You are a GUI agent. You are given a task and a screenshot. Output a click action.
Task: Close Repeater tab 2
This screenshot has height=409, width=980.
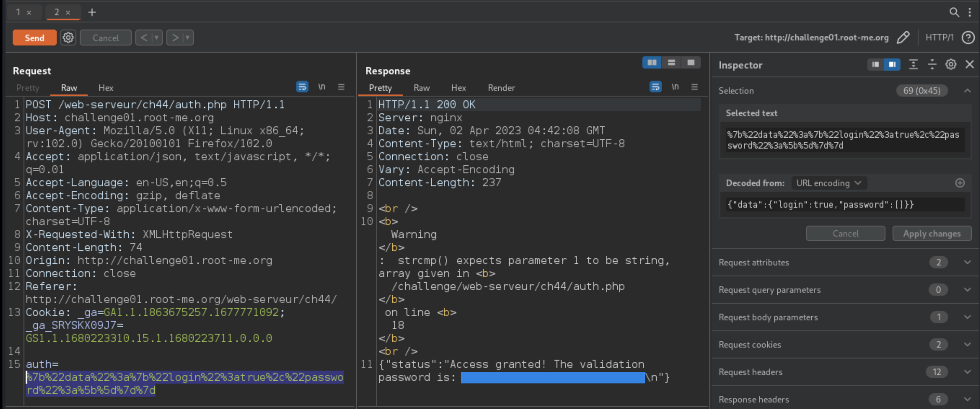68,13
